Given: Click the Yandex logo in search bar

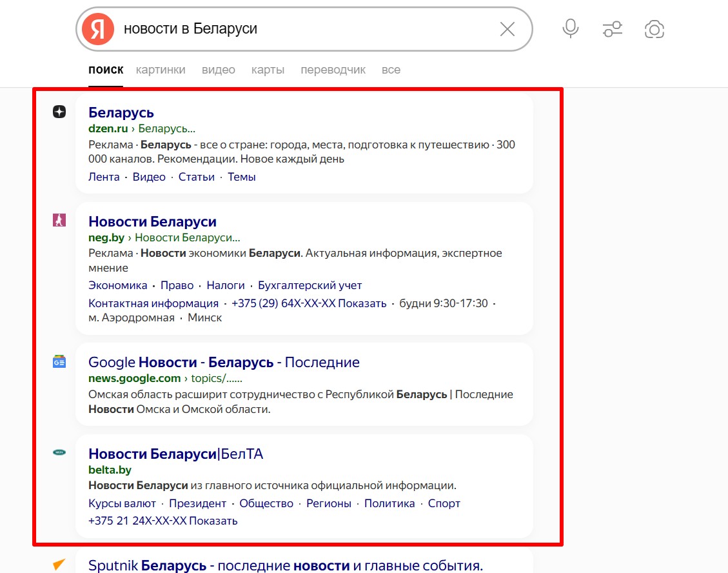Looking at the screenshot, I should click(x=98, y=29).
